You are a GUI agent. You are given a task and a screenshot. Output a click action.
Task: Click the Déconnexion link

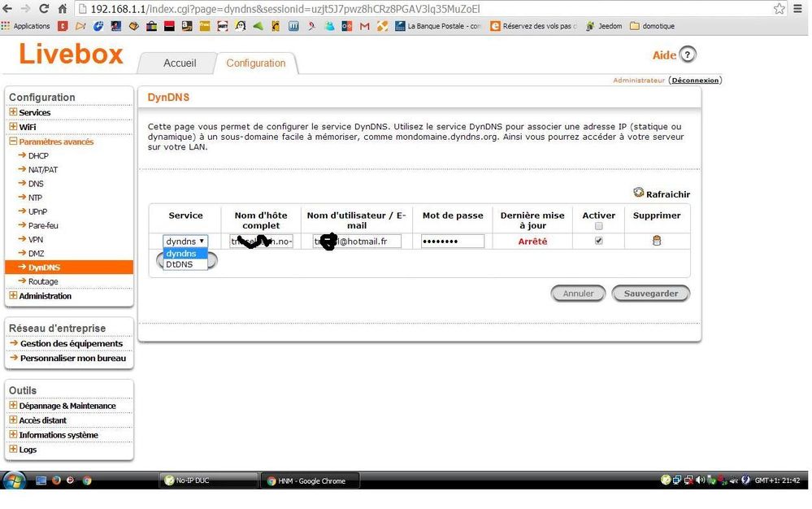[x=695, y=80]
